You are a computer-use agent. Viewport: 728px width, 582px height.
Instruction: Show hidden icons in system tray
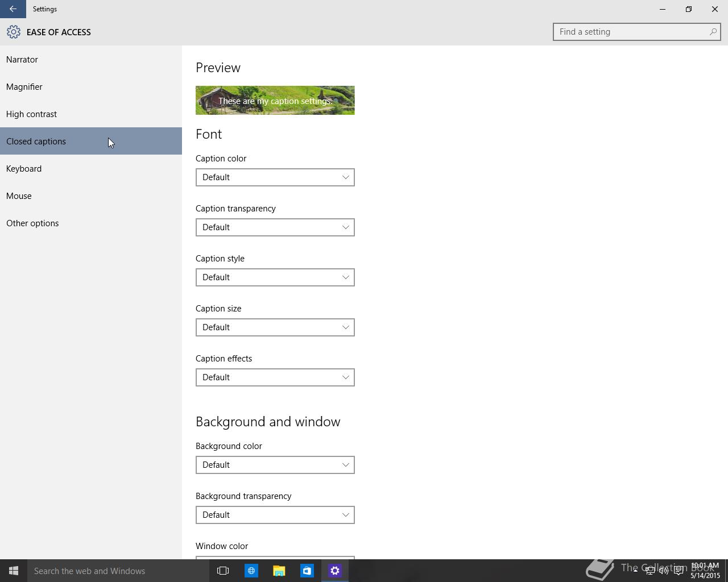[635, 571]
